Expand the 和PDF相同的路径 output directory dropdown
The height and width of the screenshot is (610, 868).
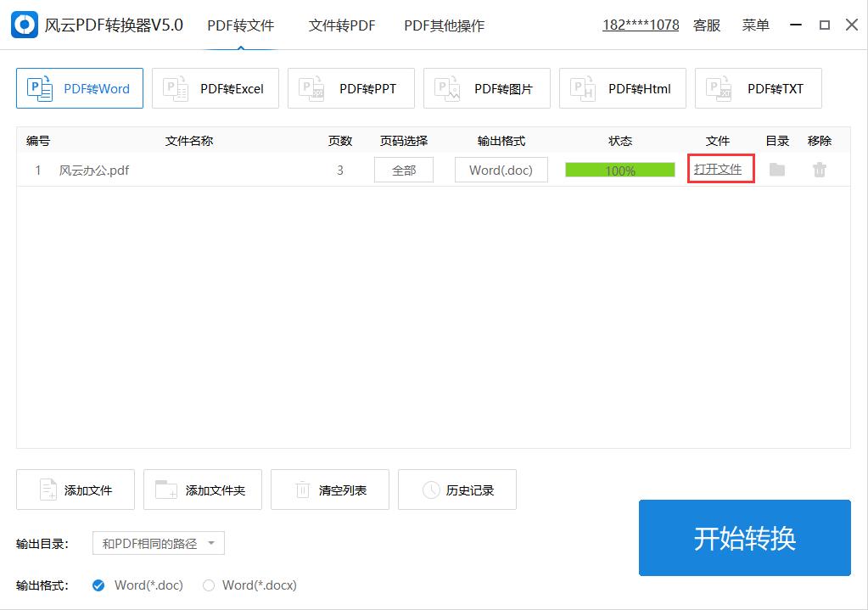pyautogui.click(x=158, y=543)
